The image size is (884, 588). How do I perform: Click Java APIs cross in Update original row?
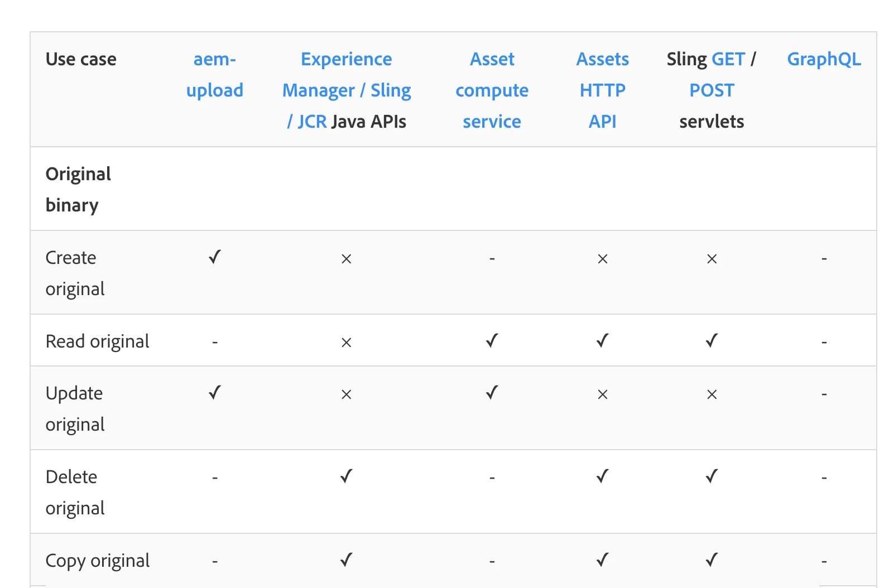click(346, 394)
